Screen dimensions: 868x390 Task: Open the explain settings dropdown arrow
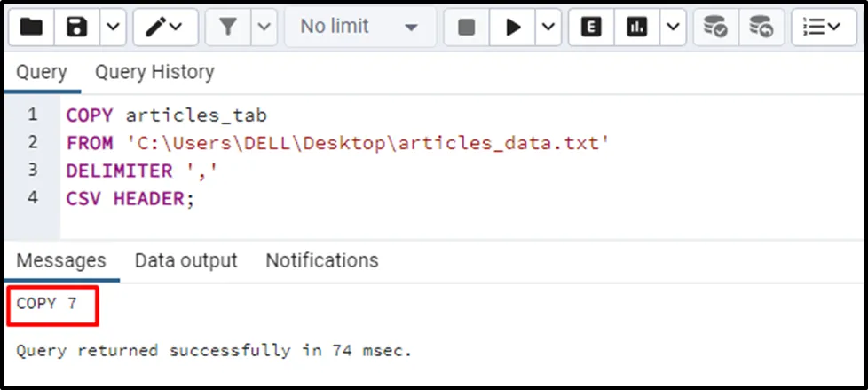click(x=671, y=28)
